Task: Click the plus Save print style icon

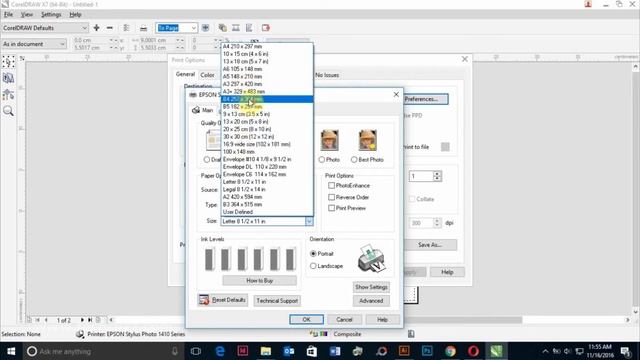Action: (96, 28)
